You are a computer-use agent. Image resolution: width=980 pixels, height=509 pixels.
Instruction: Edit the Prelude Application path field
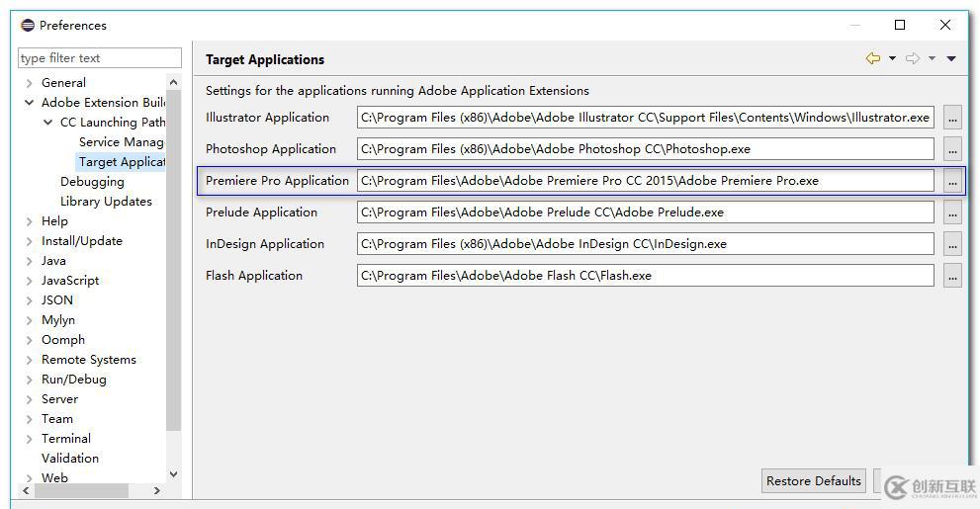coord(646,212)
